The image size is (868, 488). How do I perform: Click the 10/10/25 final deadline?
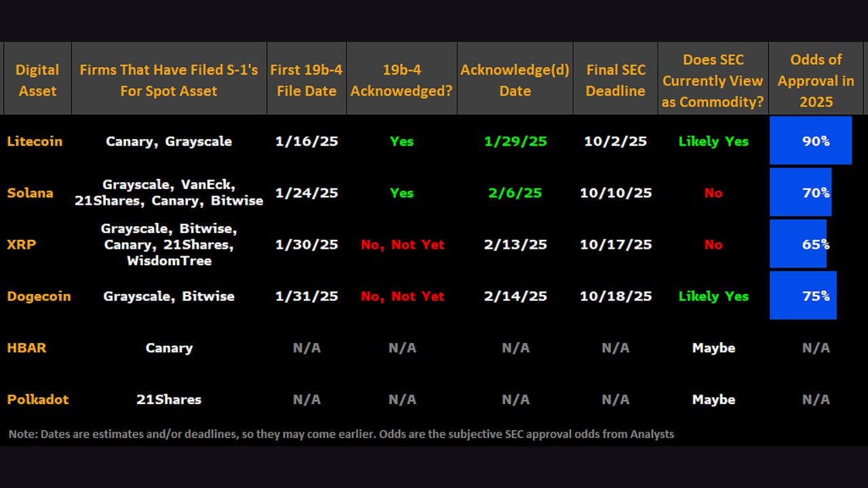(x=616, y=192)
